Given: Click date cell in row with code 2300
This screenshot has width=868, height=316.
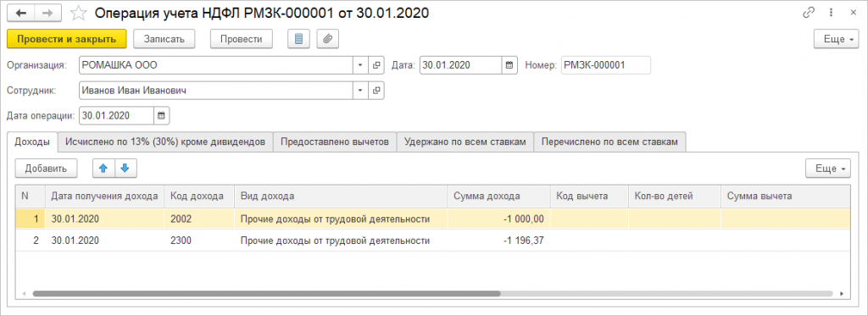Looking at the screenshot, I should [105, 241].
